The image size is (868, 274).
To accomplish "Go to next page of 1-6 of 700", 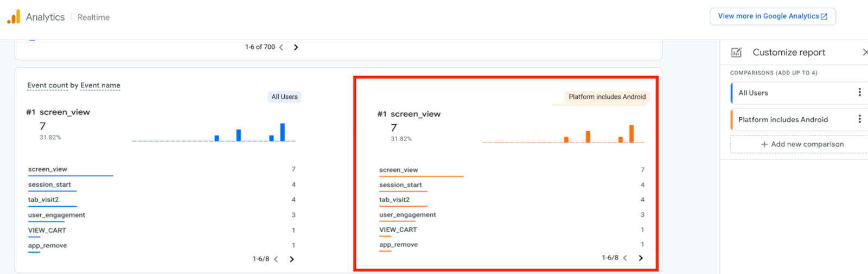I will [296, 47].
